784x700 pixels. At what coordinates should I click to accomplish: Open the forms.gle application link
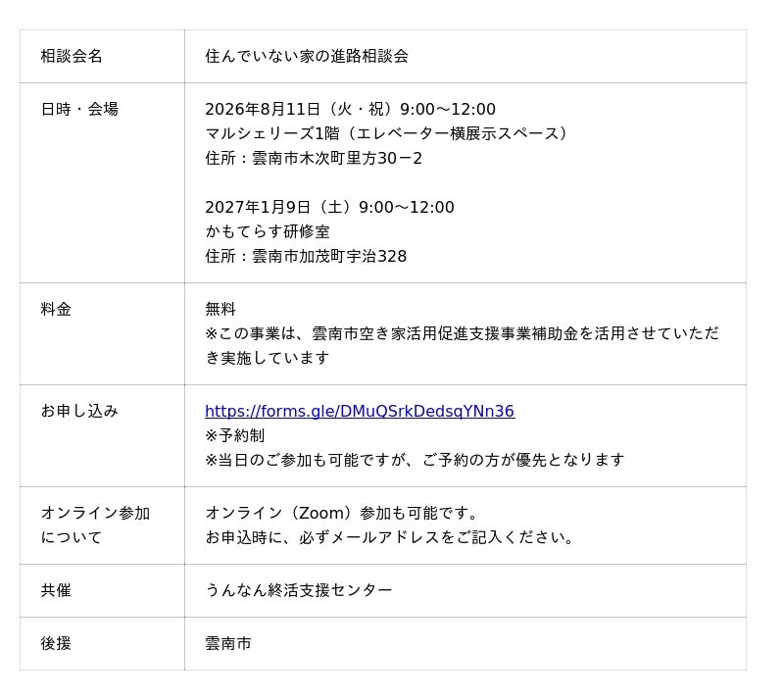[360, 411]
